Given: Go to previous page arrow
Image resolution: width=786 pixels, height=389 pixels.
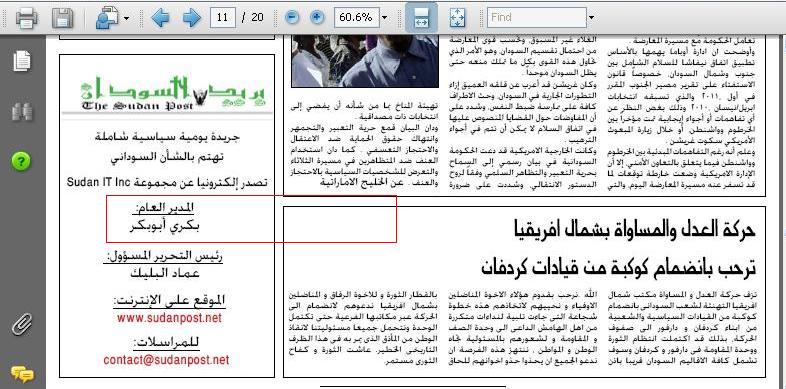Looking at the screenshot, I should [160, 18].
